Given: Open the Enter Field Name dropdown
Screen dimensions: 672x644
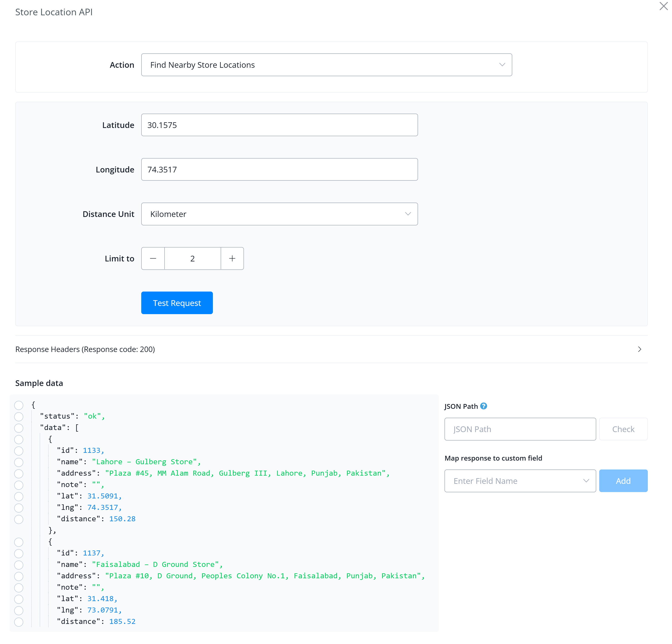Looking at the screenshot, I should pos(520,481).
